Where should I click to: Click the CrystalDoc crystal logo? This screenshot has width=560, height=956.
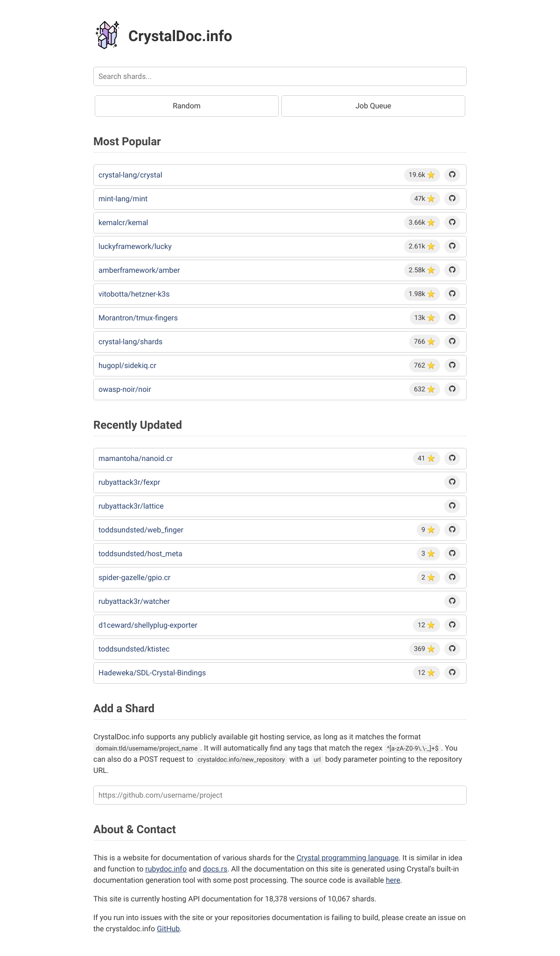coord(107,35)
